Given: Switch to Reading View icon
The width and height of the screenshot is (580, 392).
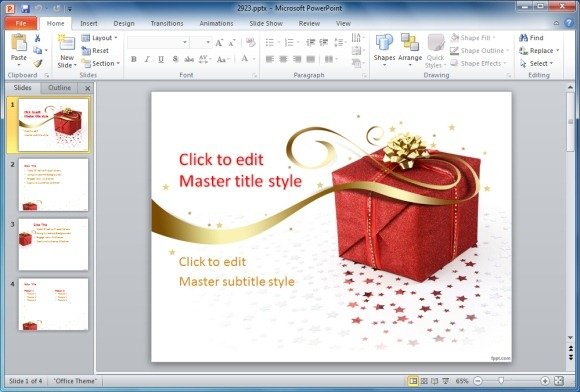Looking at the screenshot, I should point(435,381).
